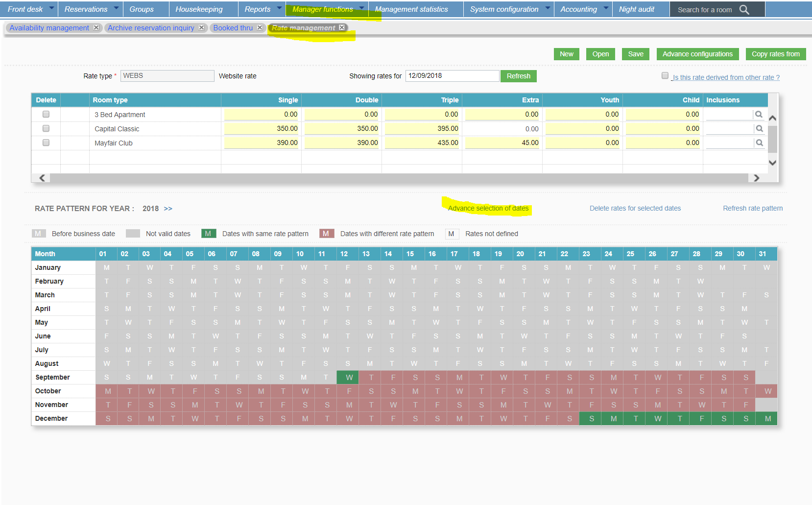Image resolution: width=812 pixels, height=505 pixels.
Task: Expand the Manager functions dropdown
Action: click(361, 8)
